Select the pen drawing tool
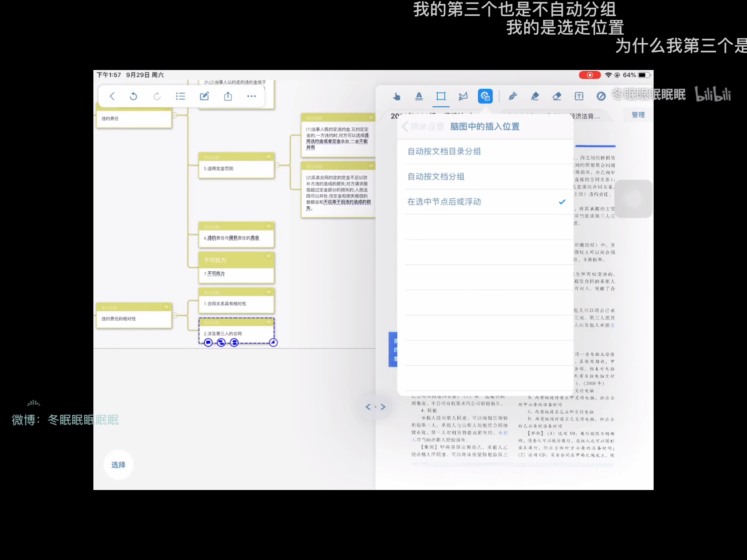The image size is (747, 560). 512,96
